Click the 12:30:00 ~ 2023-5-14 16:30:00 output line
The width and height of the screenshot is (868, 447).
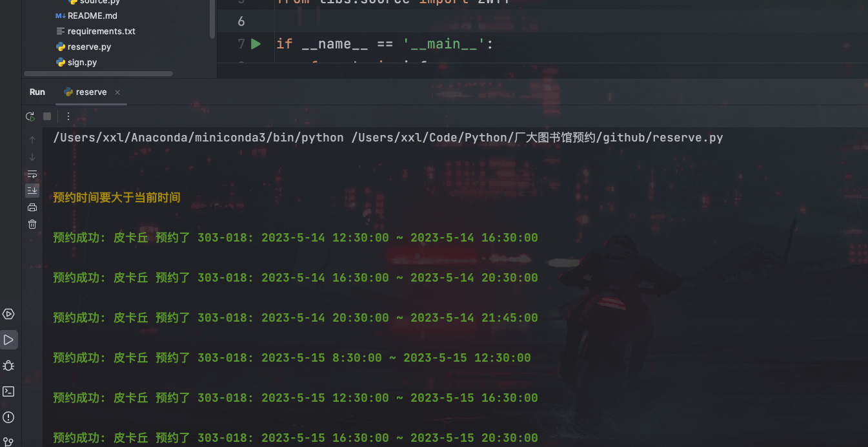coord(296,238)
